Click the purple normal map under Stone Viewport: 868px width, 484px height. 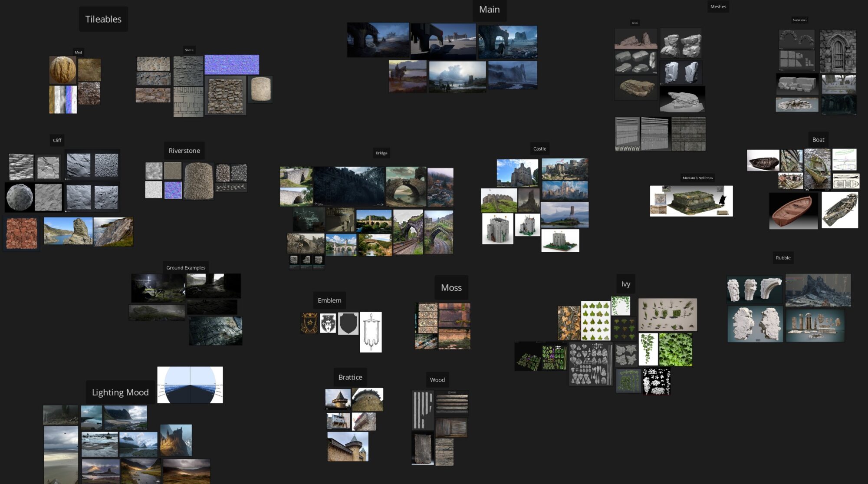(232, 65)
